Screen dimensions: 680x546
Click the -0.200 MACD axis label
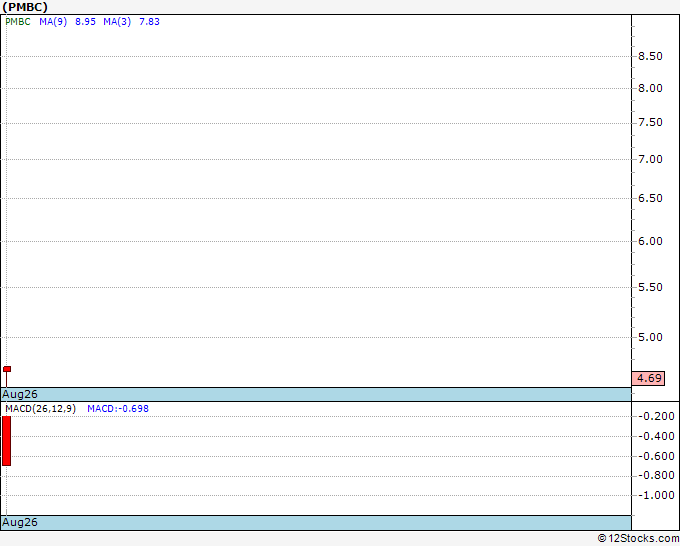point(656,416)
